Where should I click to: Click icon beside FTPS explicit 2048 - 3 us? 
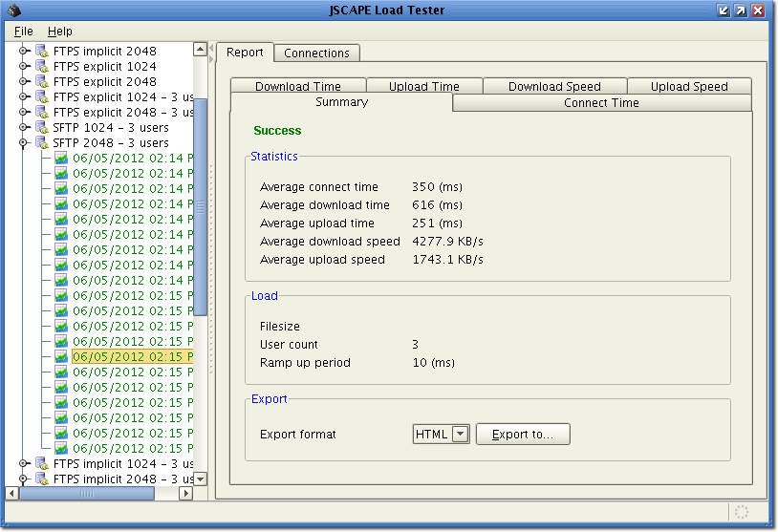pyautogui.click(x=42, y=113)
